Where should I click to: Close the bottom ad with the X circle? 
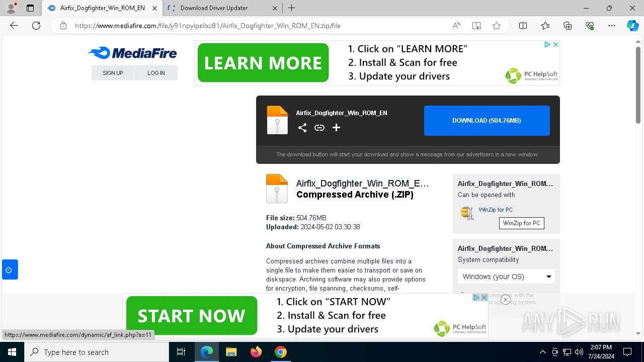[x=506, y=300]
